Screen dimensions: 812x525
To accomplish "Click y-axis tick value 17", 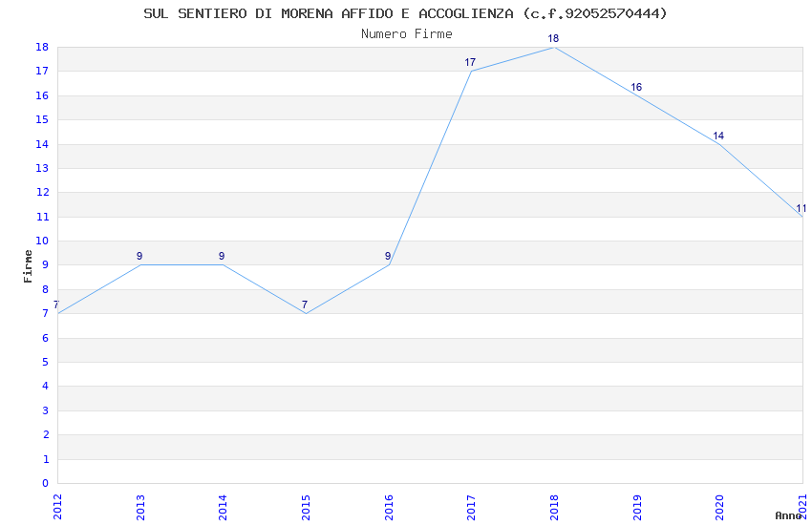I will coord(42,72).
